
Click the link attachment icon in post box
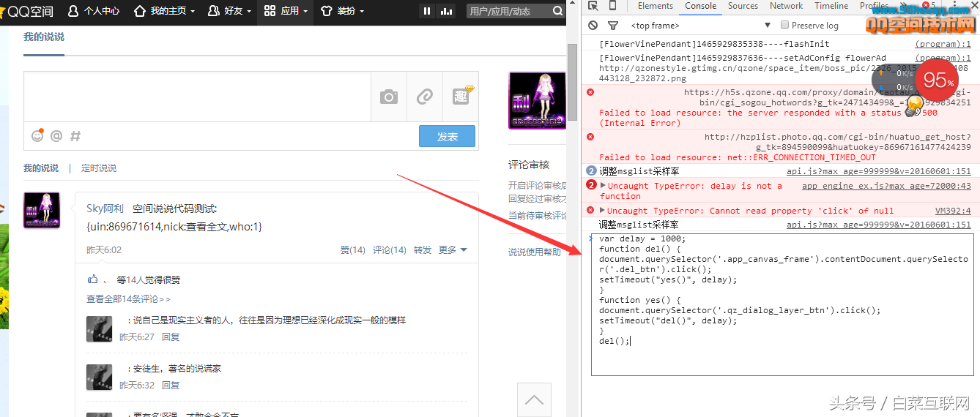[x=425, y=97]
